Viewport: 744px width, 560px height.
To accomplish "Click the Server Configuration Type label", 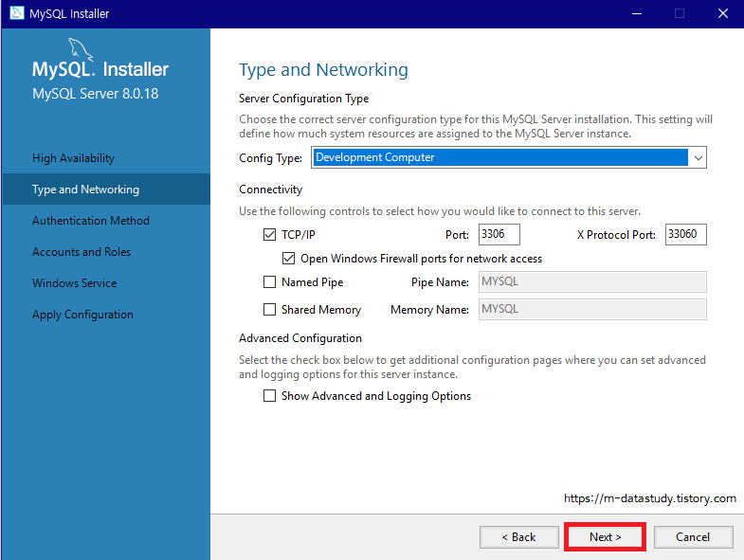I will point(303,99).
